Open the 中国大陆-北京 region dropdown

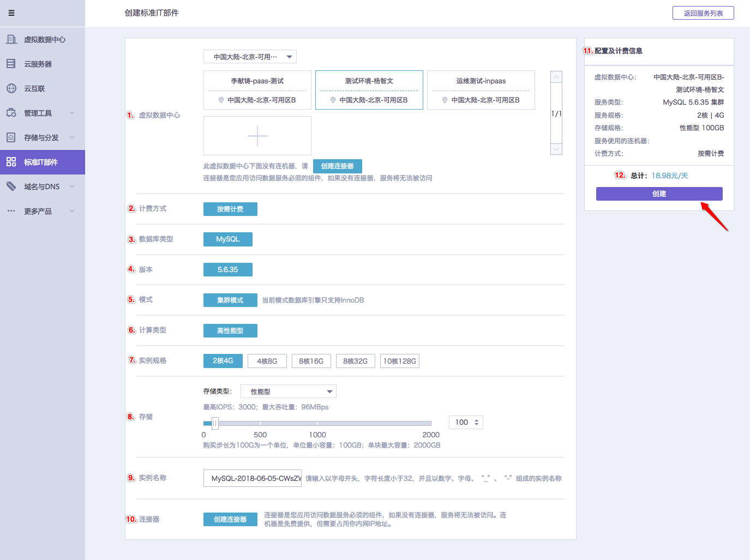(250, 57)
